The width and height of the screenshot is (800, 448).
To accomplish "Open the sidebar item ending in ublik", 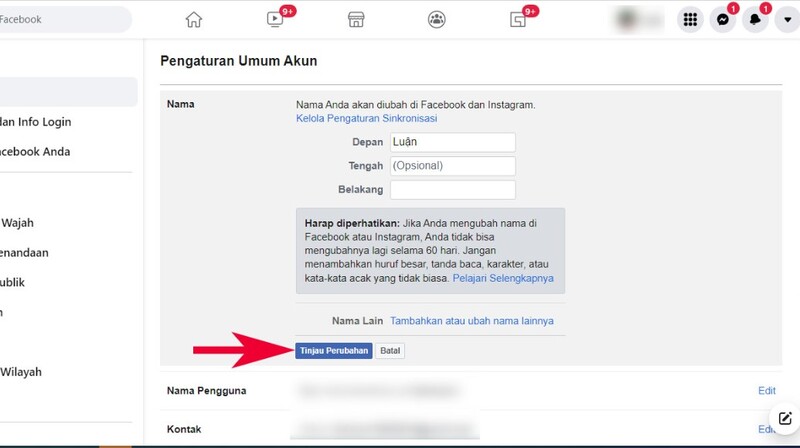I will tap(12, 282).
